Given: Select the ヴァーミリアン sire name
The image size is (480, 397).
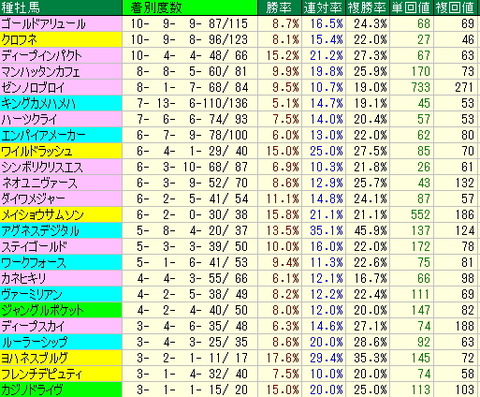Looking at the screenshot, I should [32, 295].
